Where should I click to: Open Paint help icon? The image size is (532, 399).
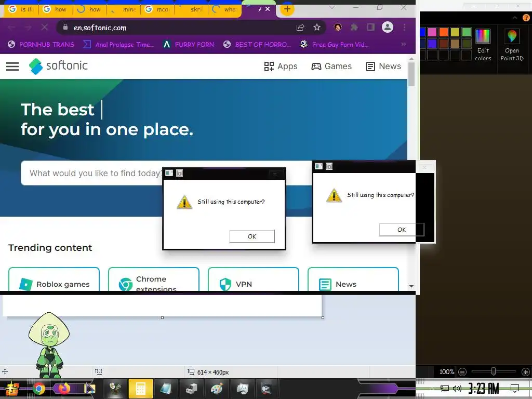pyautogui.click(x=527, y=18)
